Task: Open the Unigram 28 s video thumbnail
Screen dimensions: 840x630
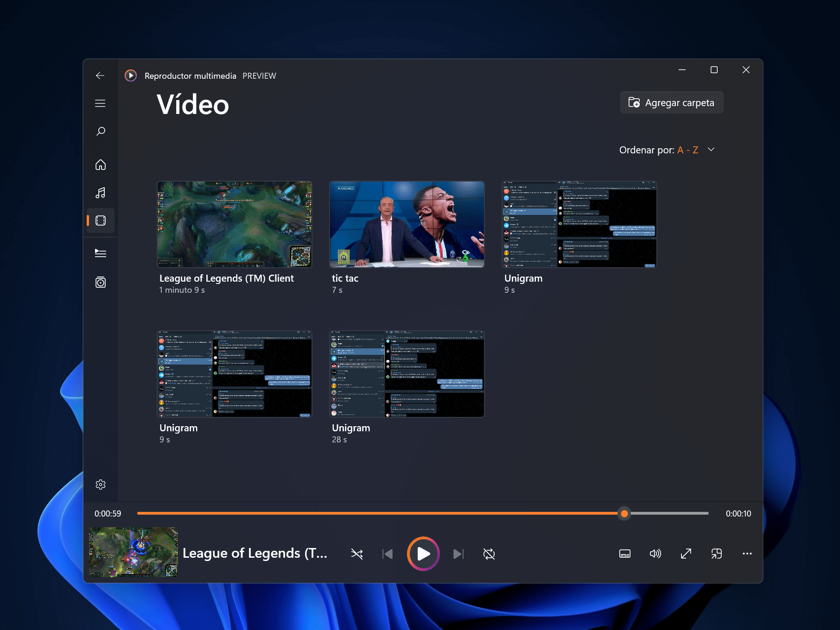Action: [407, 374]
